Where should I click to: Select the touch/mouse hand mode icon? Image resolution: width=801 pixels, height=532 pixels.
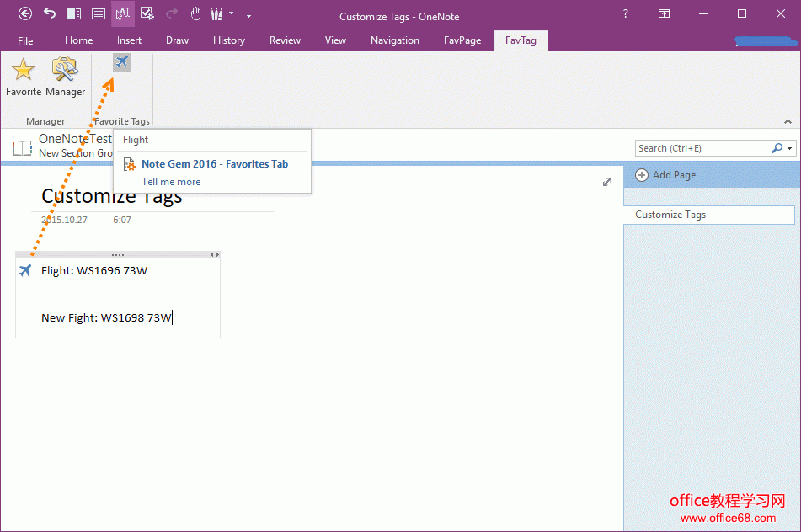point(195,14)
